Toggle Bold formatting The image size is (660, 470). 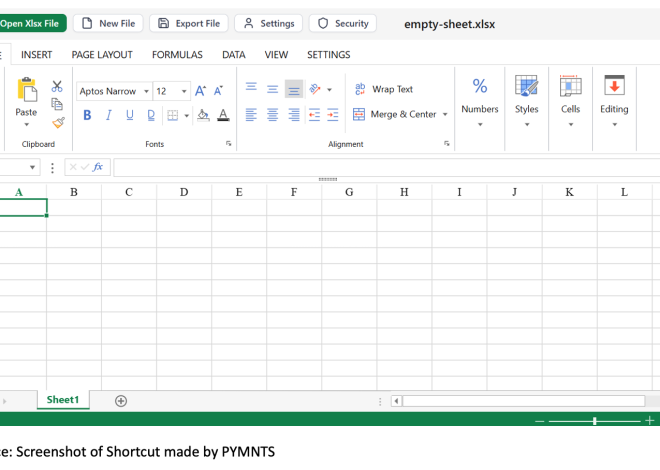87,115
